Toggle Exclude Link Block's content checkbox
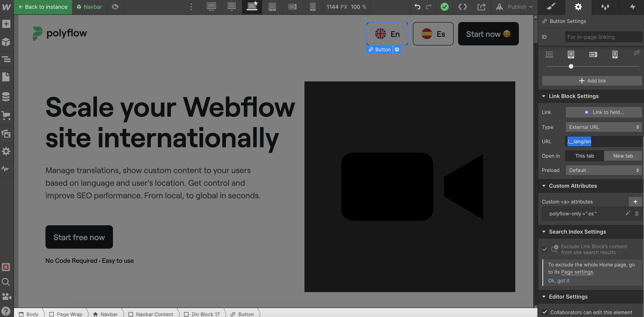This screenshot has width=644, height=317. 545,249
